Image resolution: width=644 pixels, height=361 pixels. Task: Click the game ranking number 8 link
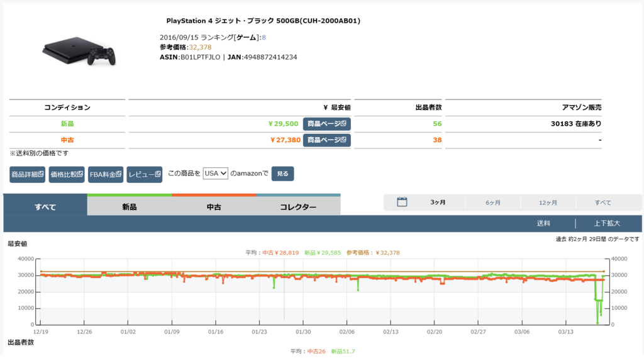pos(264,37)
